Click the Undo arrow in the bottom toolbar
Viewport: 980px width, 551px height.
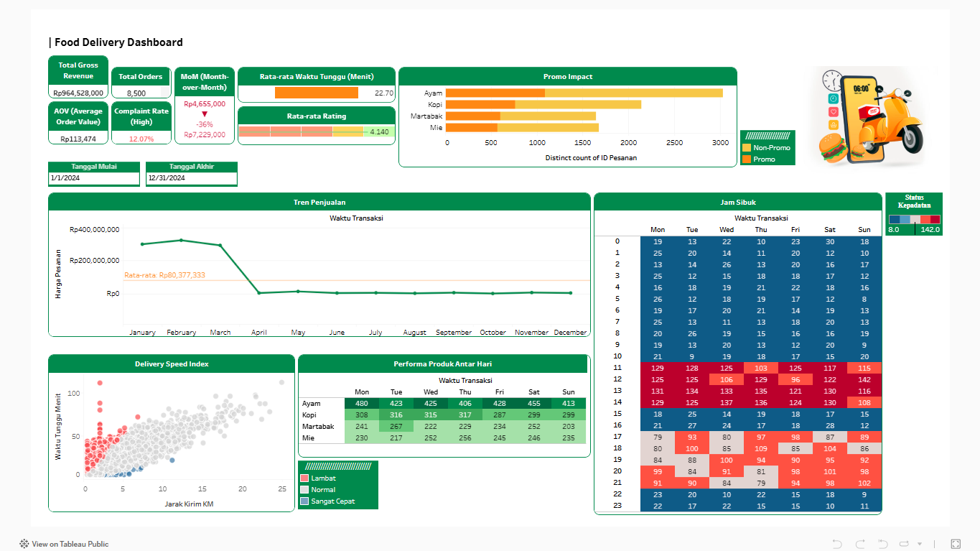(x=837, y=544)
